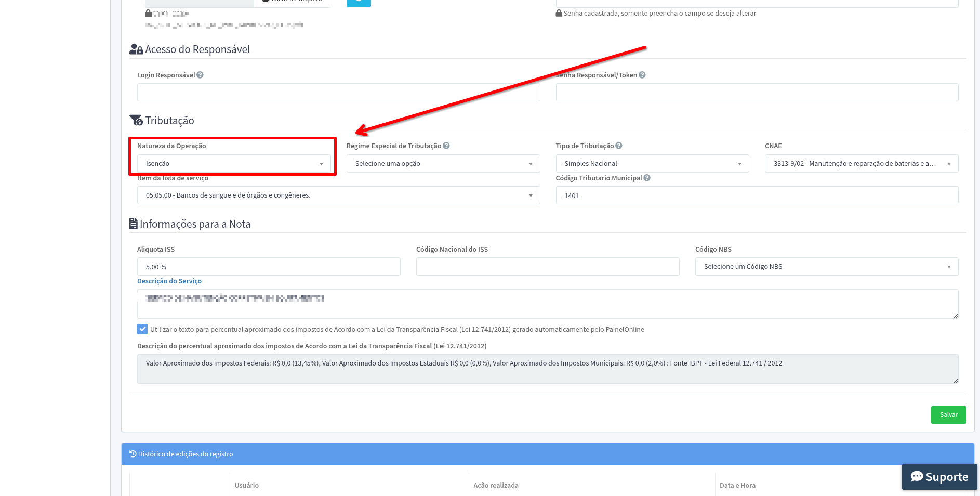The width and height of the screenshot is (980, 496).
Task: Open the Item da lista de serviço dropdown
Action: click(338, 195)
